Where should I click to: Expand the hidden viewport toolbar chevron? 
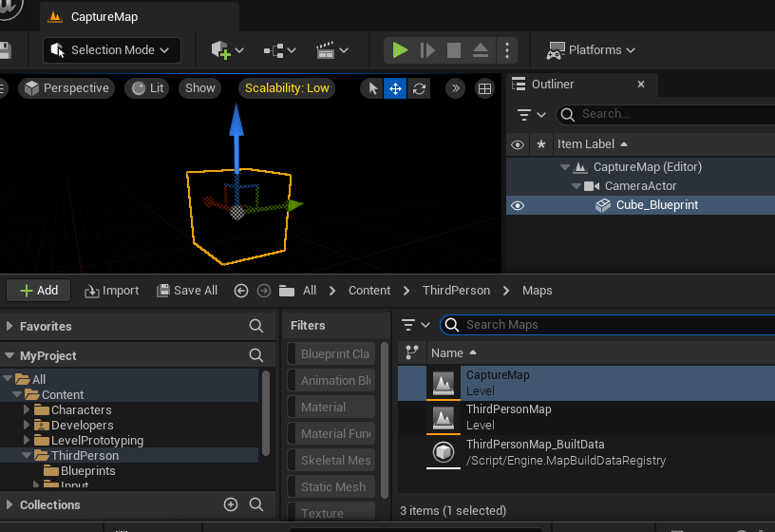click(x=455, y=88)
